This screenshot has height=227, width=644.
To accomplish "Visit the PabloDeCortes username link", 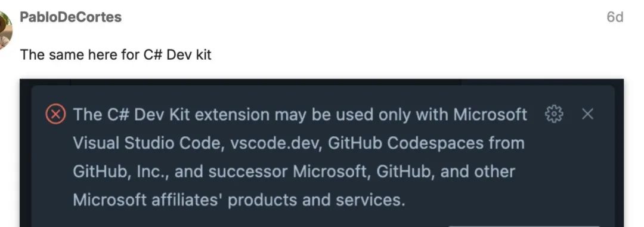I will (x=70, y=17).
